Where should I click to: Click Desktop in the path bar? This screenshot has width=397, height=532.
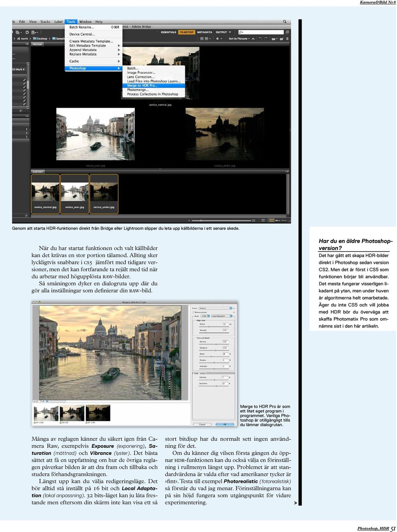click(x=40, y=39)
